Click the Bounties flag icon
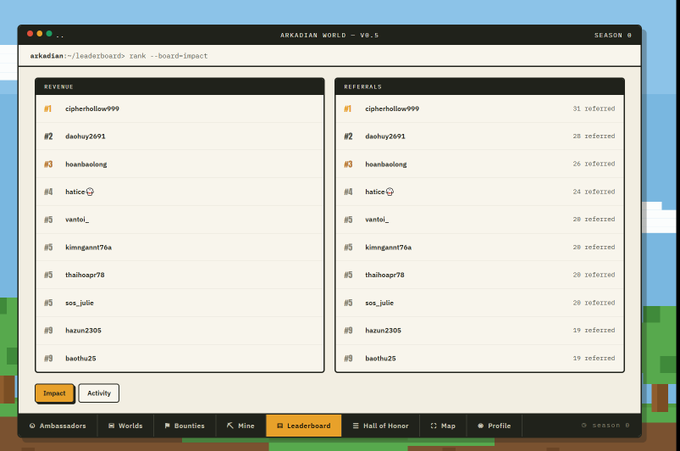 click(167, 426)
